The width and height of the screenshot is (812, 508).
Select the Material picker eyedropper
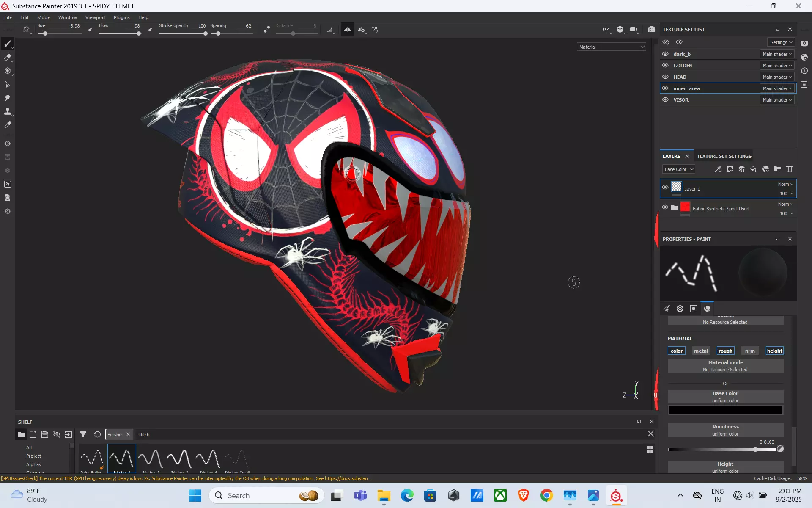click(x=8, y=125)
